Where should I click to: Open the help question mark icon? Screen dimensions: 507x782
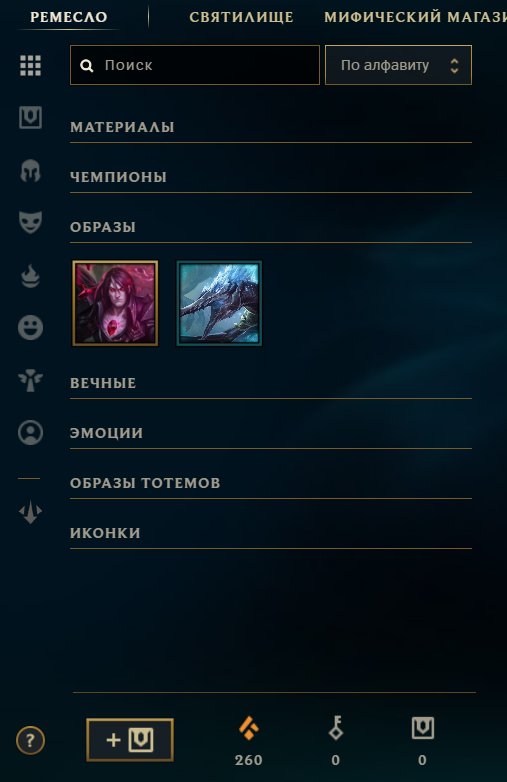point(30,740)
